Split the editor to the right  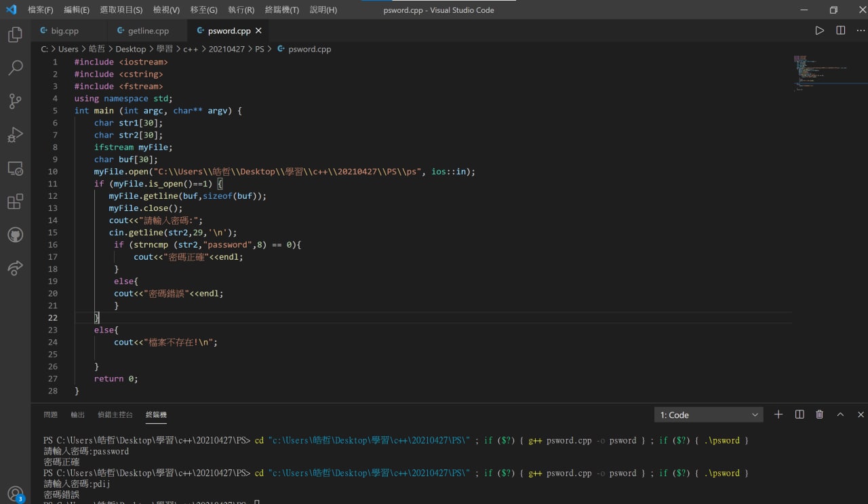pos(841,31)
